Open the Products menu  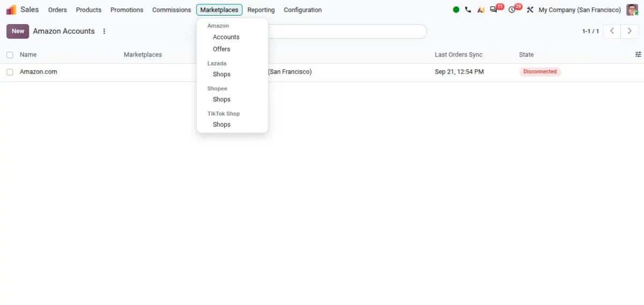pos(89,10)
